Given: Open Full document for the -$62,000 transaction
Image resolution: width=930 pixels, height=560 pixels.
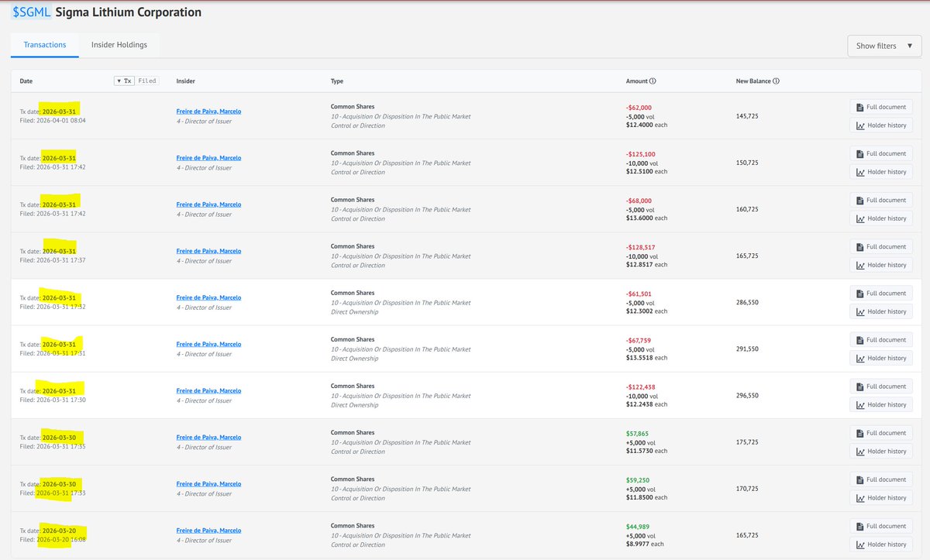Looking at the screenshot, I should click(881, 107).
